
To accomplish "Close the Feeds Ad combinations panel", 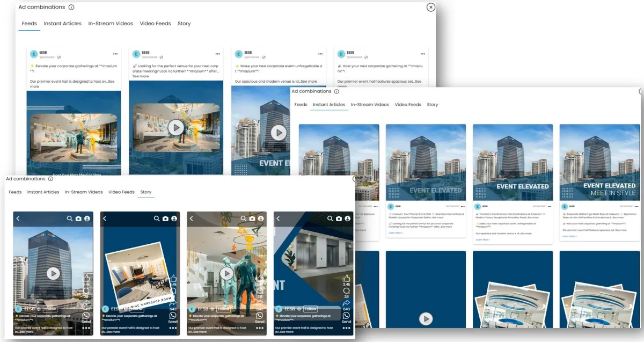I will point(430,7).
